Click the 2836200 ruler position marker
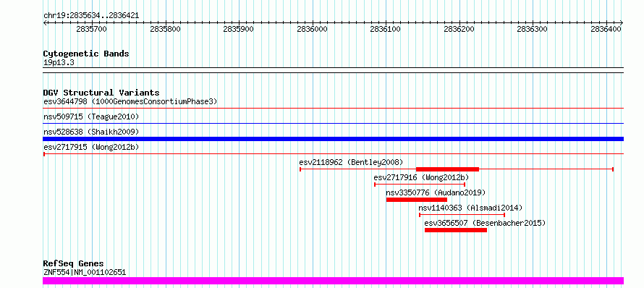This screenshot has height=288, width=644. pyautogui.click(x=459, y=29)
